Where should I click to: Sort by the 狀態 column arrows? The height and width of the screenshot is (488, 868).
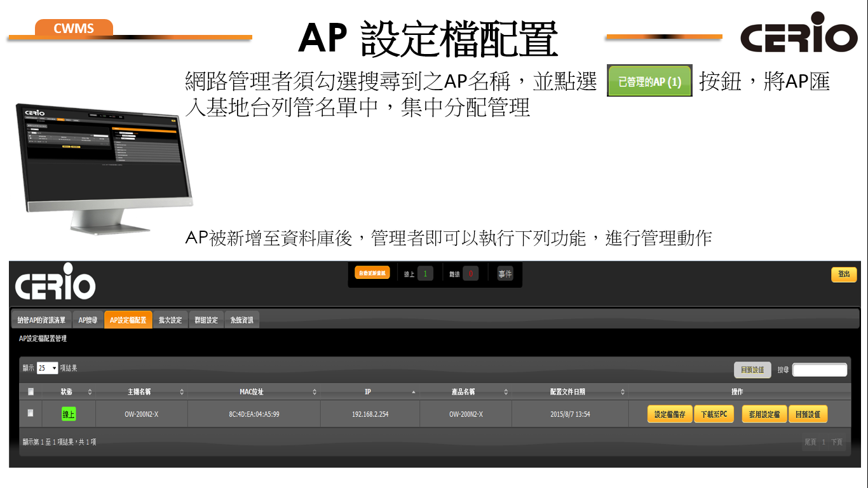[90, 392]
